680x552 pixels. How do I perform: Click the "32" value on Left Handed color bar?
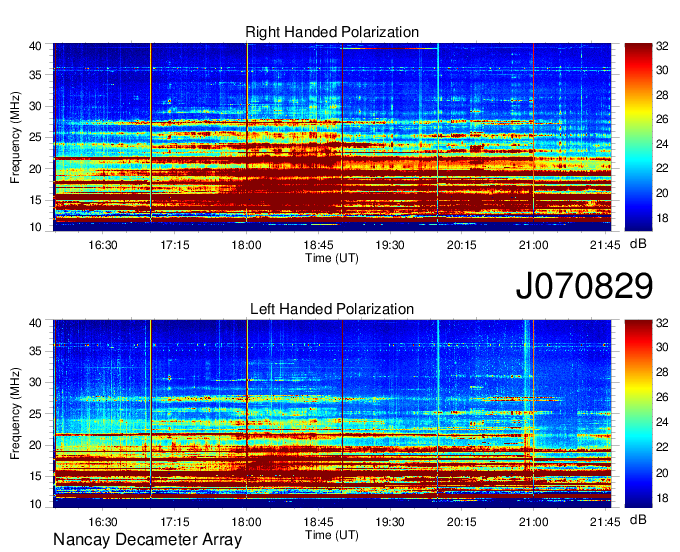click(662, 323)
